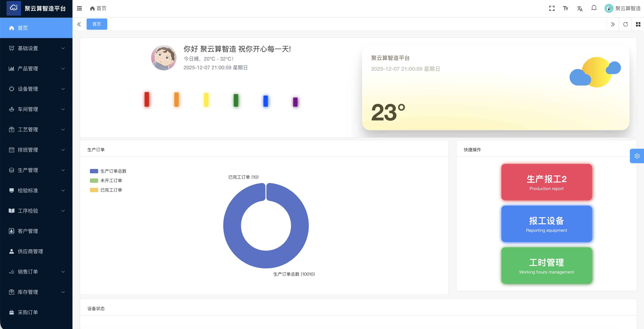The height and width of the screenshot is (329, 644).
Task: Adjust font size via the Tt icon
Action: tap(566, 8)
